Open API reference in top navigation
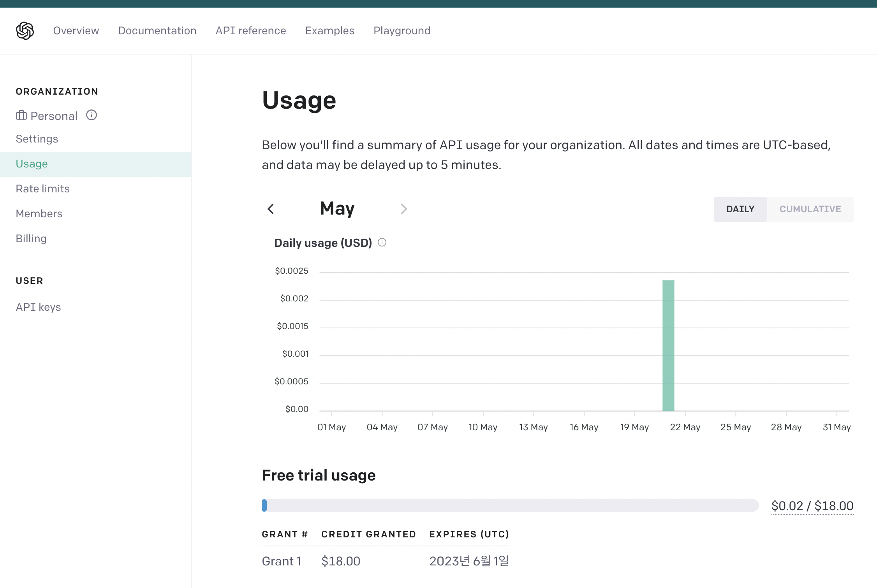This screenshot has width=877, height=588. [251, 31]
